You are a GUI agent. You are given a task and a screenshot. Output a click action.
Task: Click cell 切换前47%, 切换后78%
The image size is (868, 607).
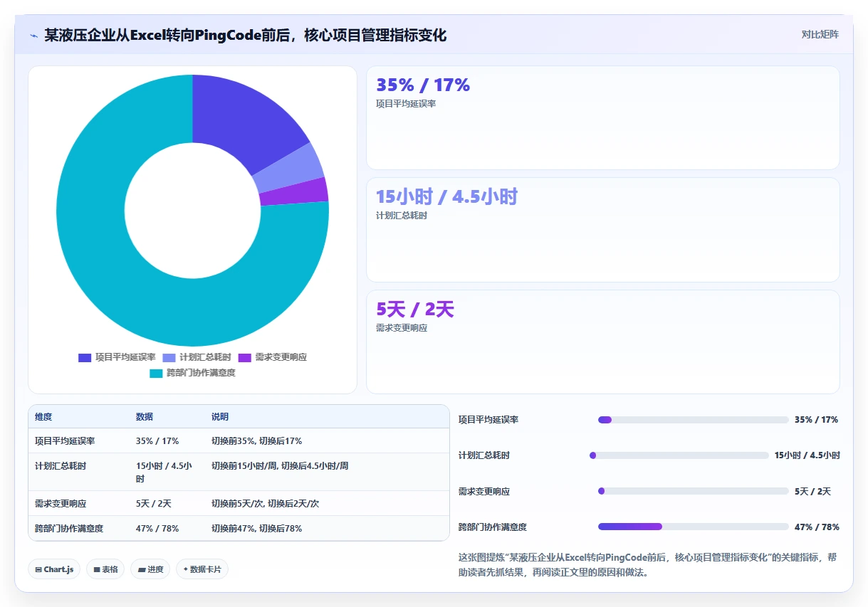click(256, 529)
